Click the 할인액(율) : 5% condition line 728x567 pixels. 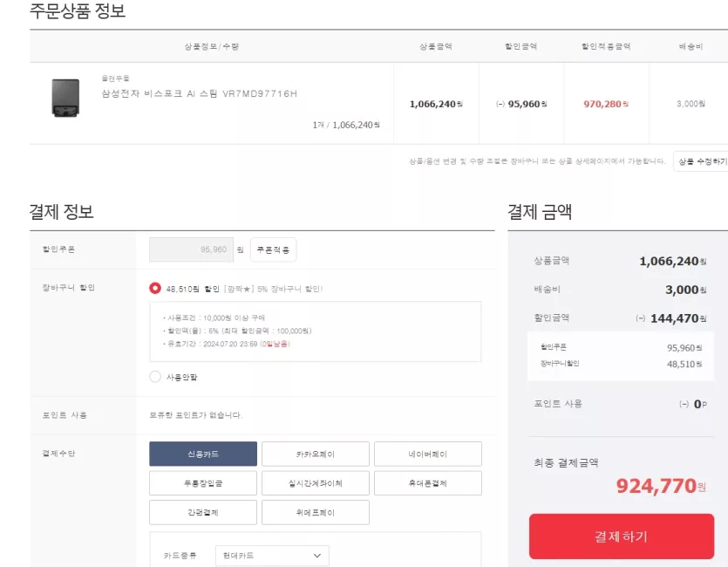237,331
